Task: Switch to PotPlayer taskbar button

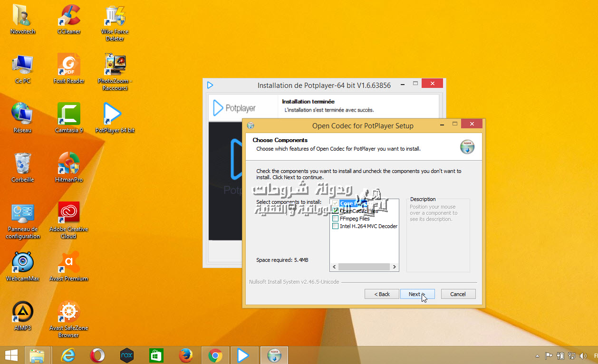Action: click(x=244, y=355)
